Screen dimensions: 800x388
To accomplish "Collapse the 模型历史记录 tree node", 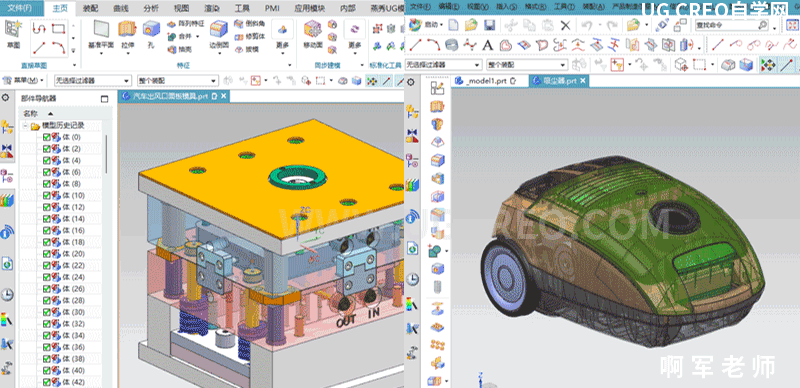I will (26, 126).
